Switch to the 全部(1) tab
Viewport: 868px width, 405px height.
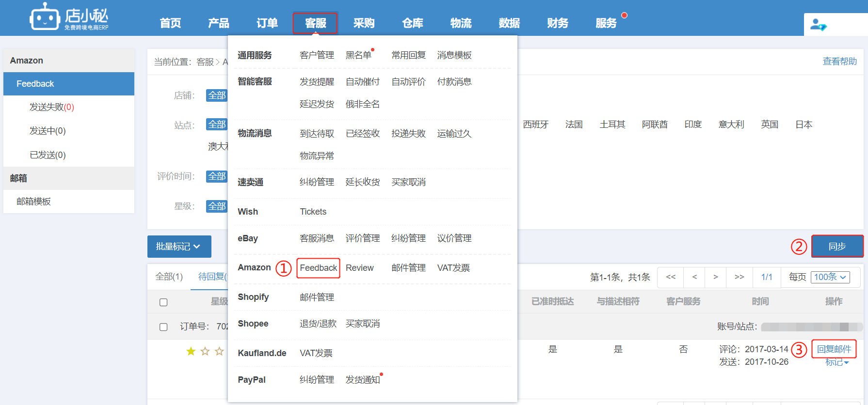tap(169, 277)
